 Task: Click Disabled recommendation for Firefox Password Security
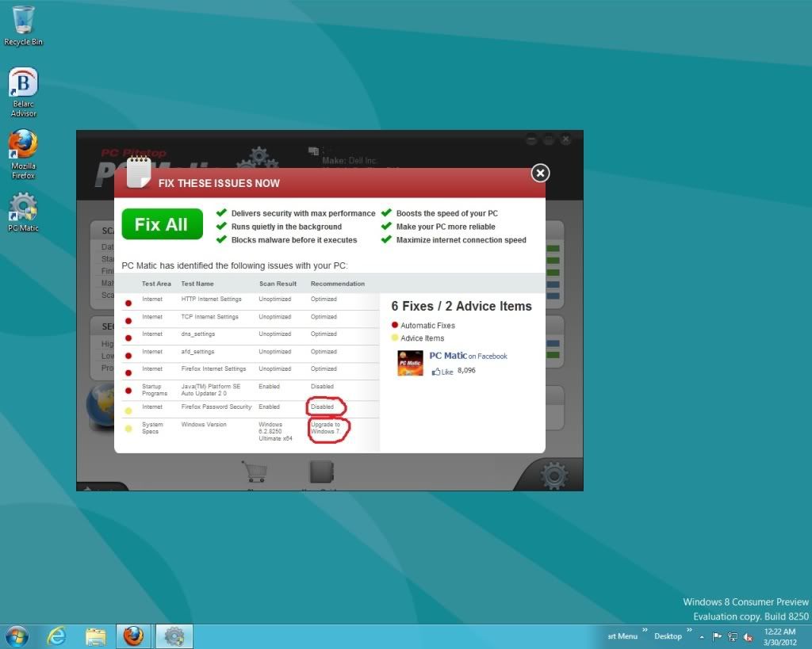pos(322,407)
